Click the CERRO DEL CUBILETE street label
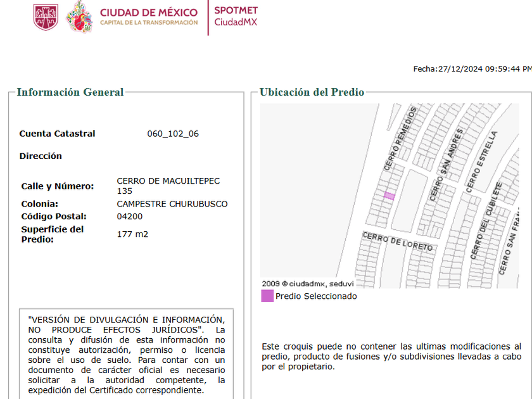 [486, 221]
